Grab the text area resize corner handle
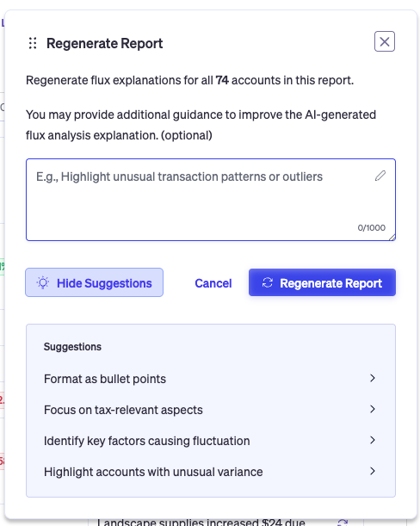 click(x=392, y=237)
